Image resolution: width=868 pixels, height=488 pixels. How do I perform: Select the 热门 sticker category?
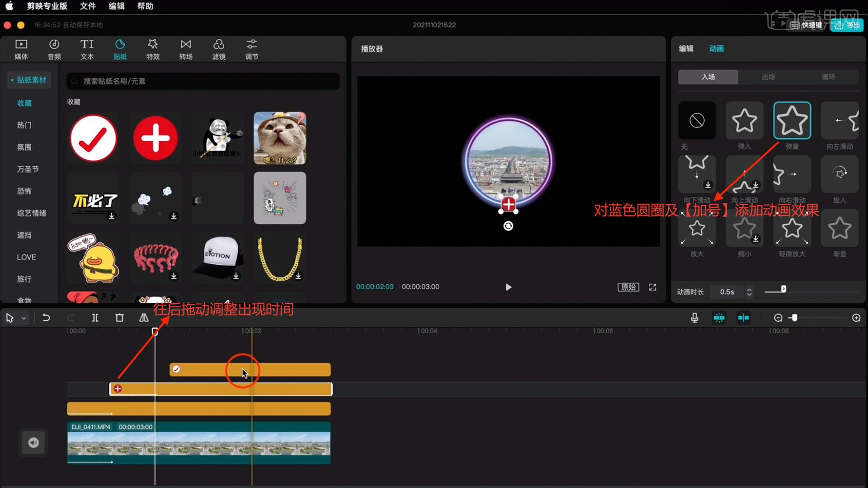pyautogui.click(x=24, y=125)
